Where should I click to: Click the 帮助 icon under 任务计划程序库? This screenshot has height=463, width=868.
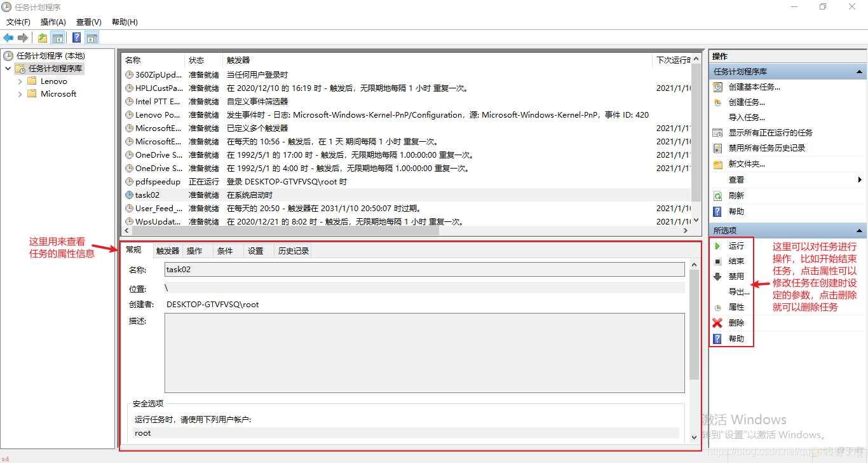pyautogui.click(x=718, y=212)
